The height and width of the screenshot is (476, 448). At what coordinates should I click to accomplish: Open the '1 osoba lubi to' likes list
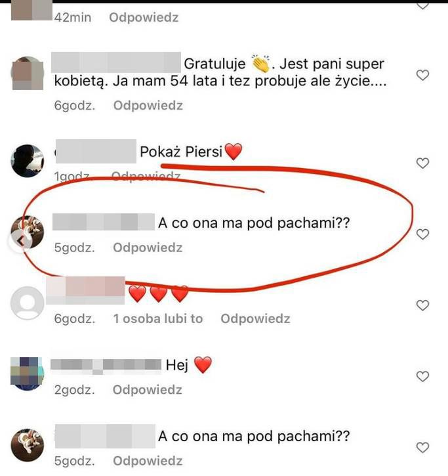tap(158, 318)
